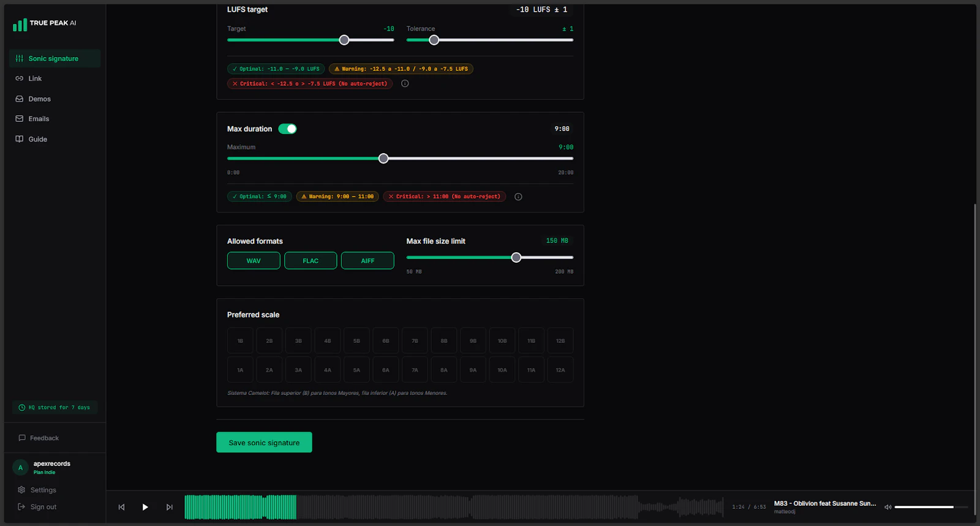The image size is (980, 526).
Task: Open the Sonic signature section
Action: [55, 59]
